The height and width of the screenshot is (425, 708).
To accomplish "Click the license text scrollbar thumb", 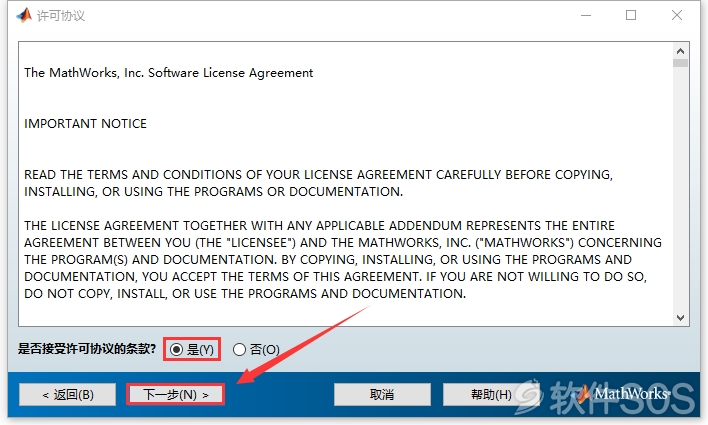I will (680, 63).
